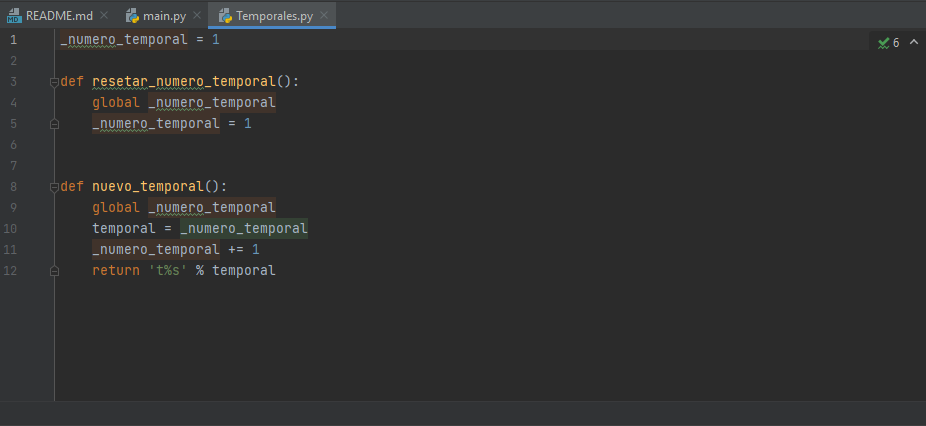Click _numero_temporal after global on line 4

tap(212, 103)
